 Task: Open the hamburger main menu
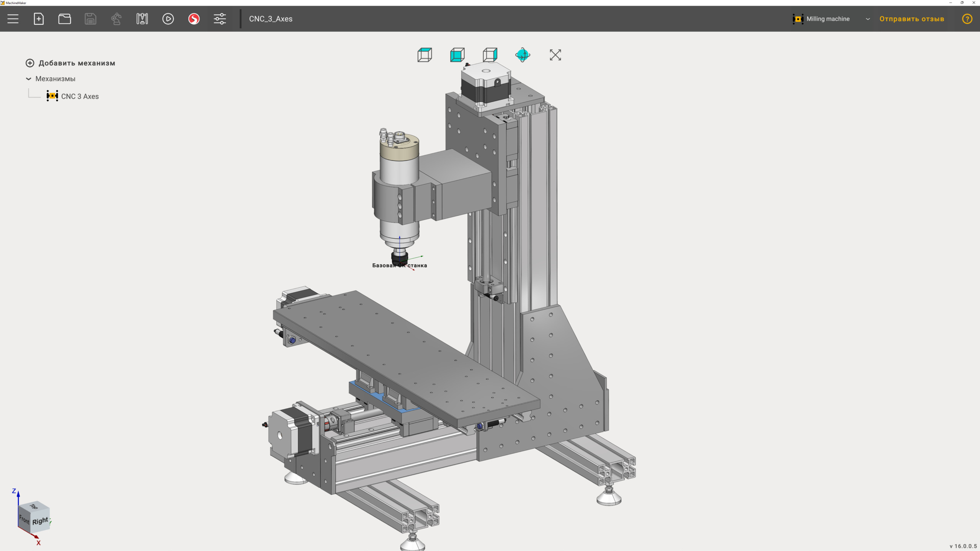pyautogui.click(x=13, y=19)
